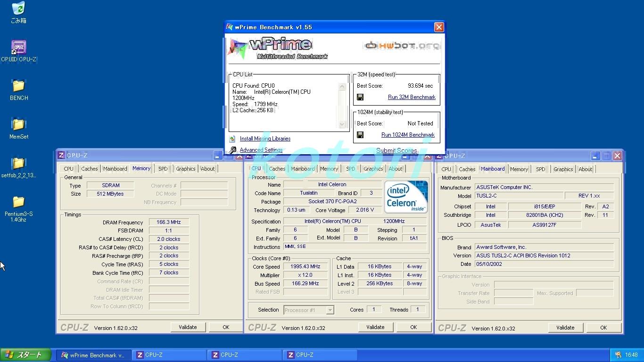
Task: Click the Advanced Settings magnifier icon
Action: click(232, 150)
